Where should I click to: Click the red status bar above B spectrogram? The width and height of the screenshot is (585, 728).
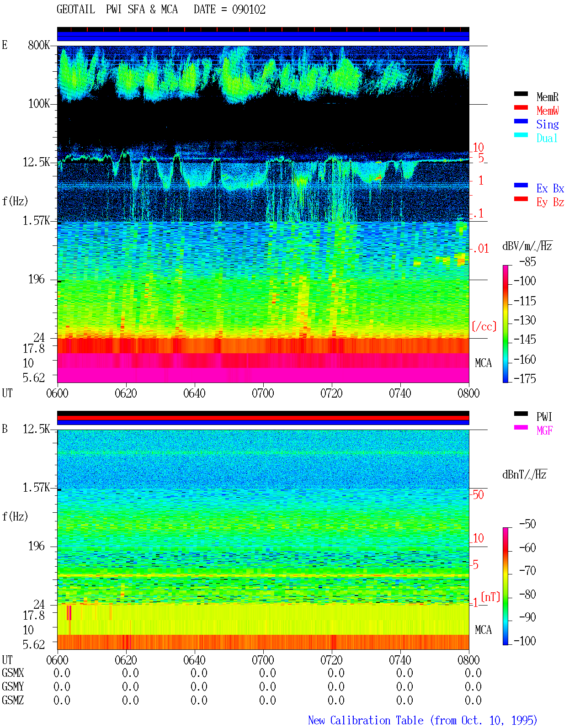(x=263, y=418)
